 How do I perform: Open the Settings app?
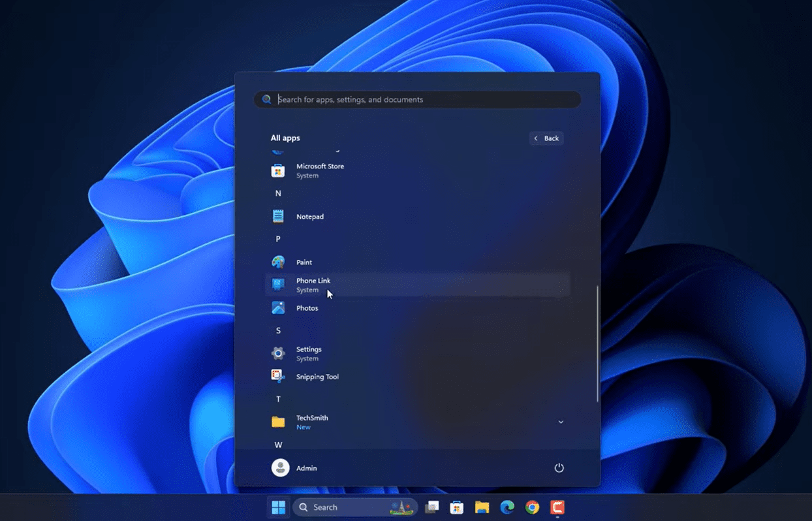pos(308,353)
